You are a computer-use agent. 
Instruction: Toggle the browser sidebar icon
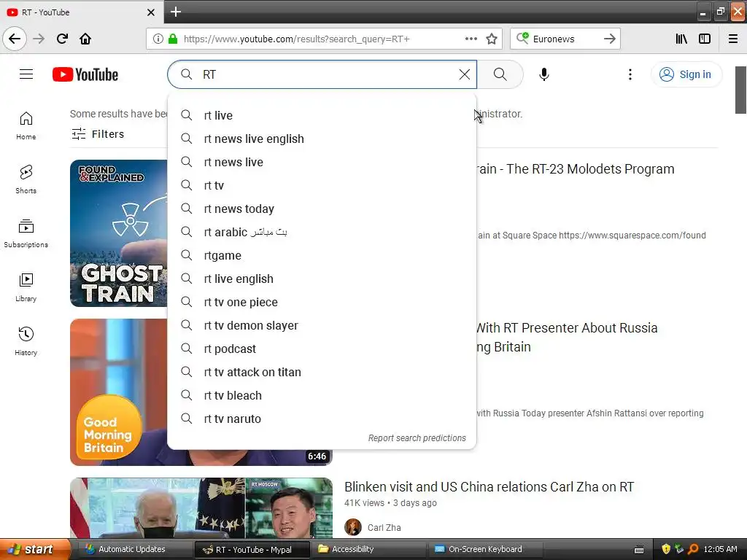(705, 39)
